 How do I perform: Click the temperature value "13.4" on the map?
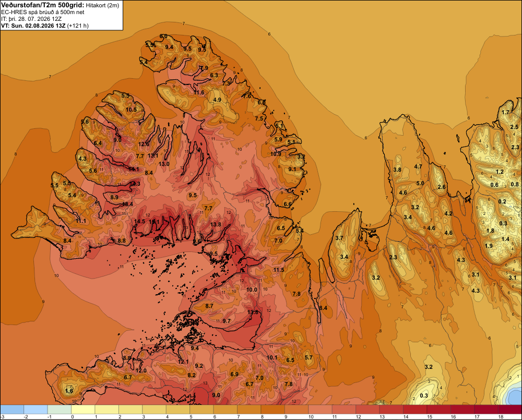point(127,204)
